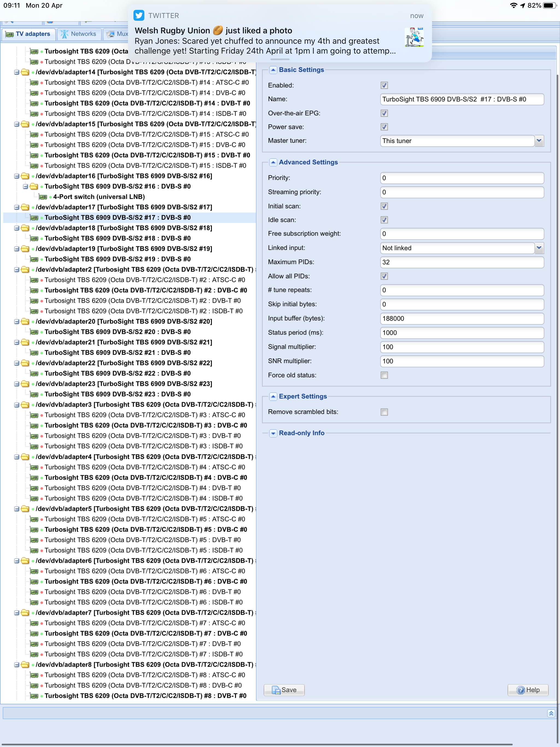
Task: Toggle the Power save checkbox
Action: coord(384,127)
